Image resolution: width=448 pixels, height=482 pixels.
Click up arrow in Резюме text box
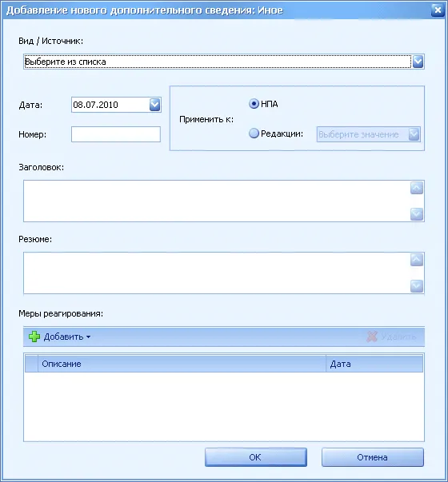(x=417, y=260)
